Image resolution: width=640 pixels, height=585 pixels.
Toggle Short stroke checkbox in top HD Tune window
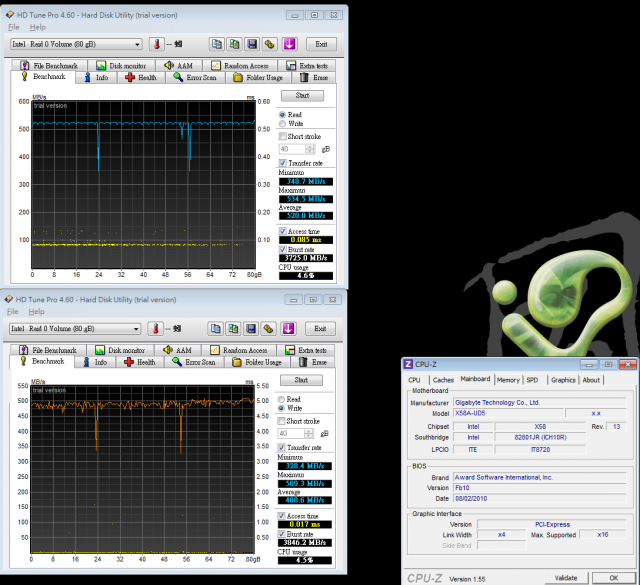[x=282, y=136]
